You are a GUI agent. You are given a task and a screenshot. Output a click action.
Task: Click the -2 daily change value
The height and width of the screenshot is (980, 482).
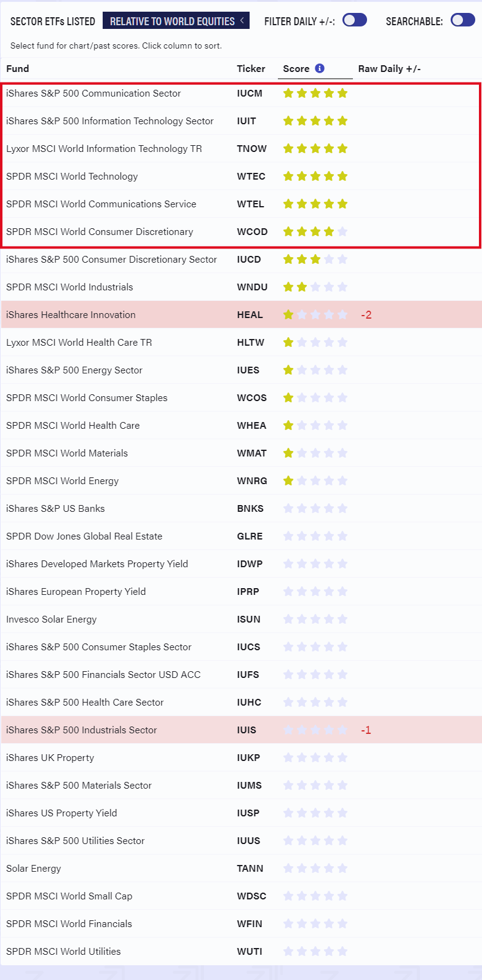pyautogui.click(x=366, y=315)
